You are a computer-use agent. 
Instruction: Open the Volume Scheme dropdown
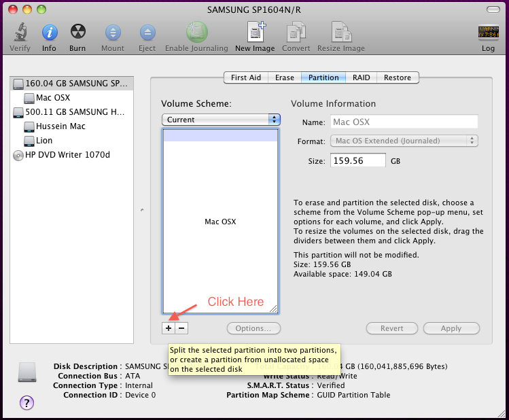coord(221,120)
